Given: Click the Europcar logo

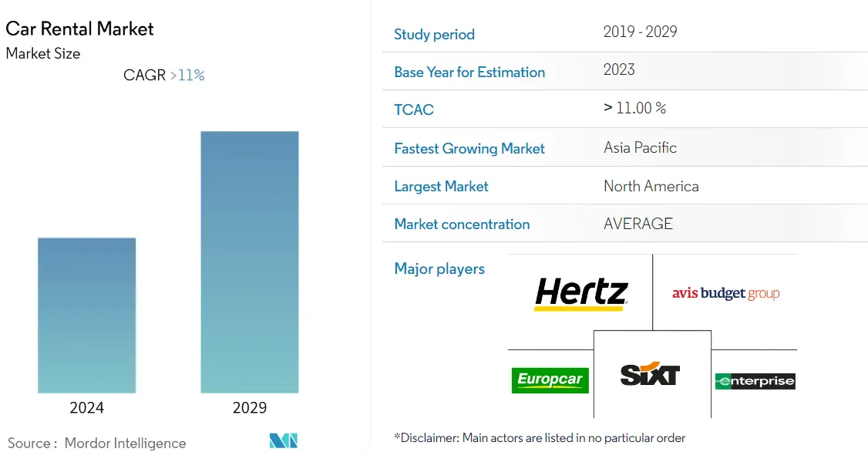Looking at the screenshot, I should 550,380.
